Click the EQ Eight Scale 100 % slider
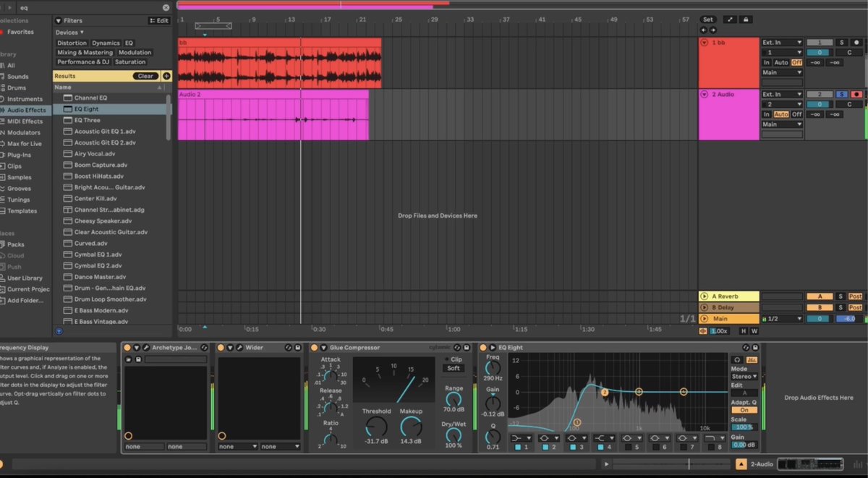The width and height of the screenshot is (868, 478). (743, 427)
